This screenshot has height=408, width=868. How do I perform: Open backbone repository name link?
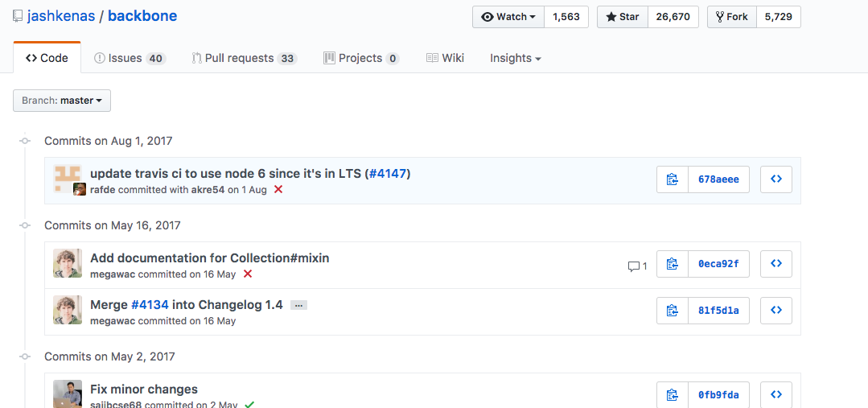(x=142, y=16)
